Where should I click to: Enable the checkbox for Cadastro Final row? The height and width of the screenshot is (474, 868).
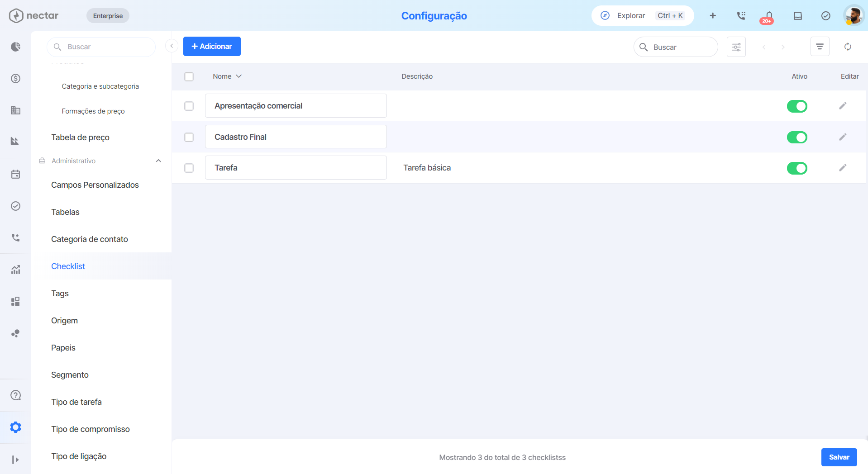pos(189,137)
